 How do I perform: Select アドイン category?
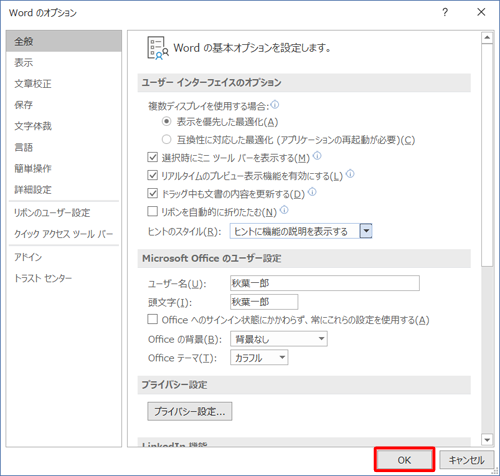[64, 257]
